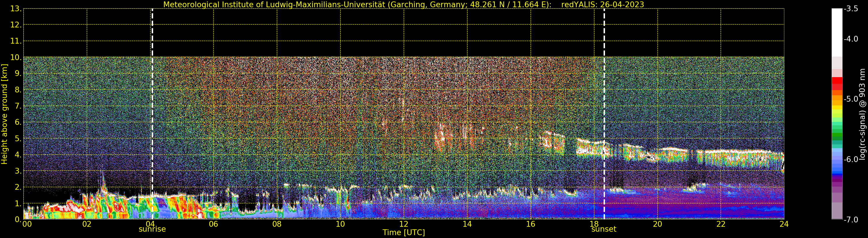This screenshot has width=868, height=238.
Task: Click the '08' tick on the time axis
Action: click(x=277, y=224)
